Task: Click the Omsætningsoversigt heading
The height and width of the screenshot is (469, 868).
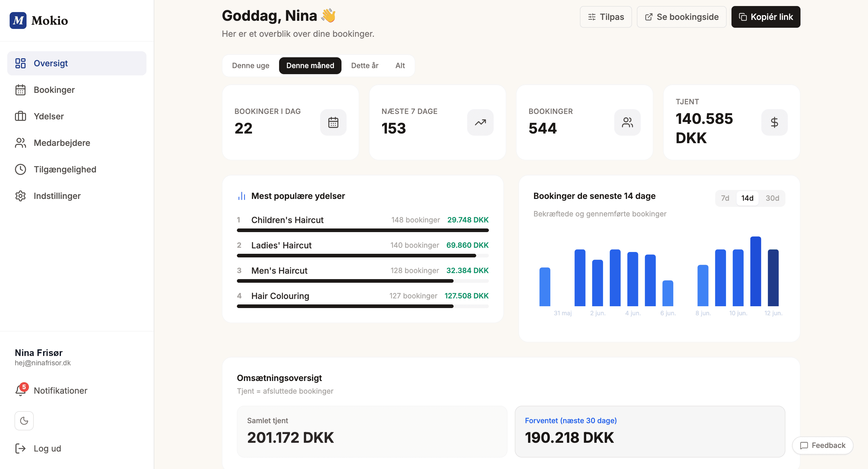Action: (279, 378)
